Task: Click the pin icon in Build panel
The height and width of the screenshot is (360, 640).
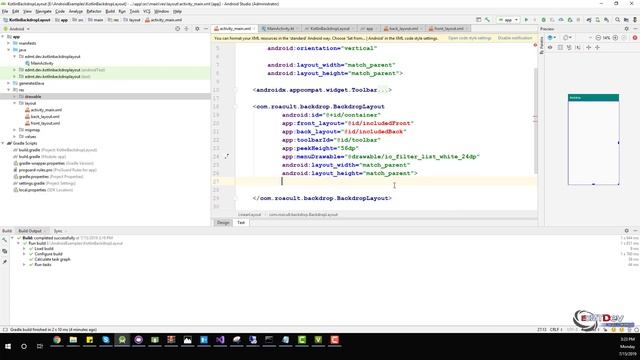Action: click(4, 262)
